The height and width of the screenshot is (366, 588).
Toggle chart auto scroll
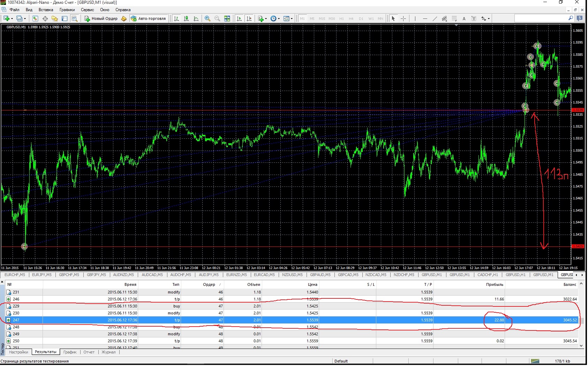239,18
